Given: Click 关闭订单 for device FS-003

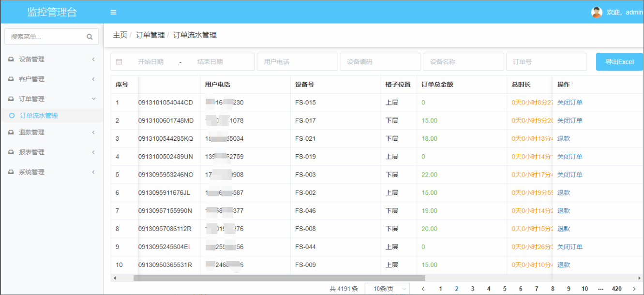Looking at the screenshot, I should 570,175.
